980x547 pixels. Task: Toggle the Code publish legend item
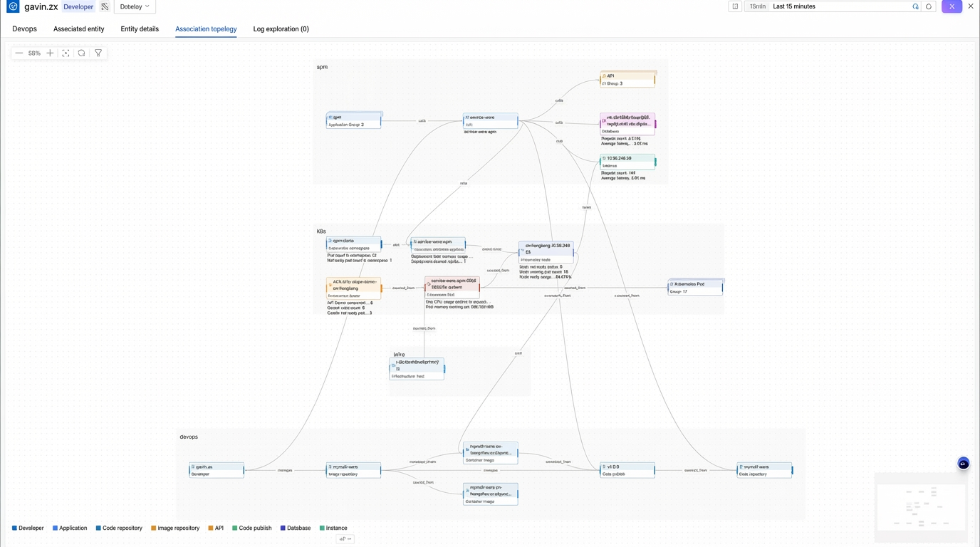(x=252, y=528)
